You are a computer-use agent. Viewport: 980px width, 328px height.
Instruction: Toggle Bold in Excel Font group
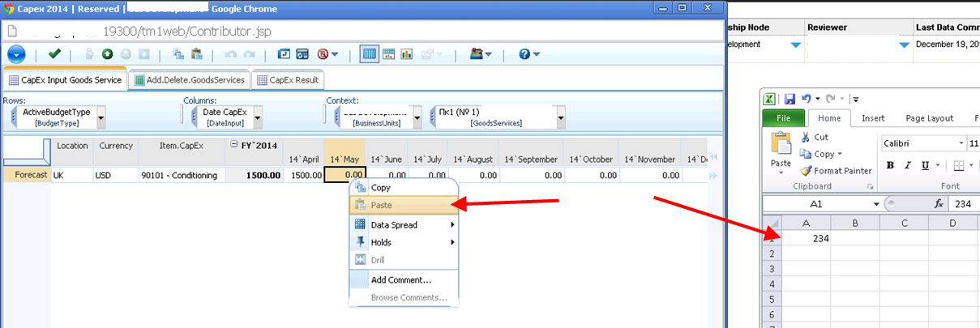890,165
